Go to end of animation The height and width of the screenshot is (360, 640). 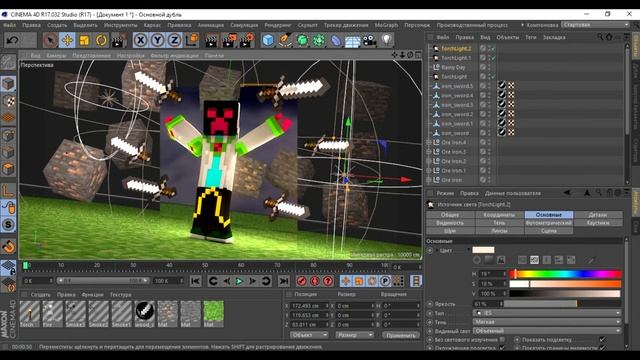pos(284,281)
